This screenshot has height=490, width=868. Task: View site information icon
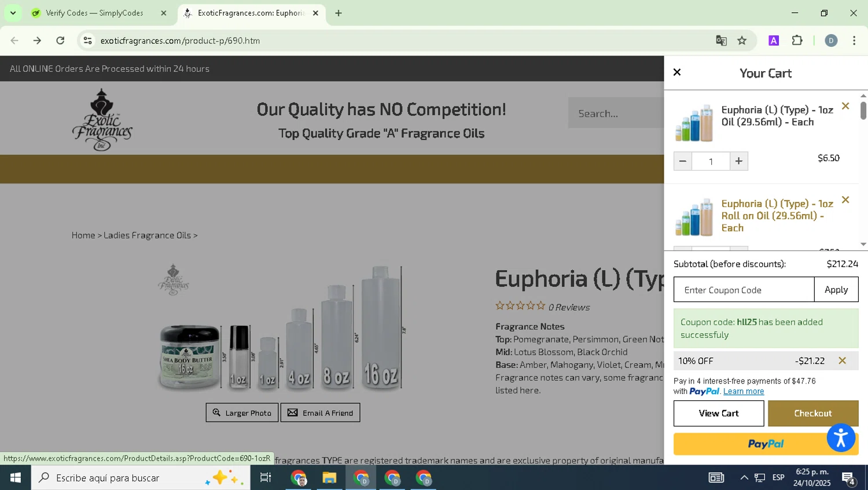coord(88,40)
